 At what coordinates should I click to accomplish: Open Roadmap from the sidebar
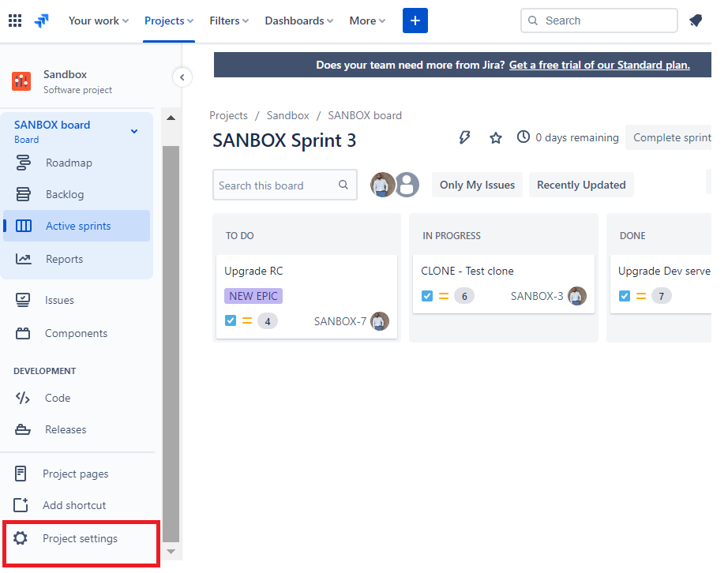77,163
